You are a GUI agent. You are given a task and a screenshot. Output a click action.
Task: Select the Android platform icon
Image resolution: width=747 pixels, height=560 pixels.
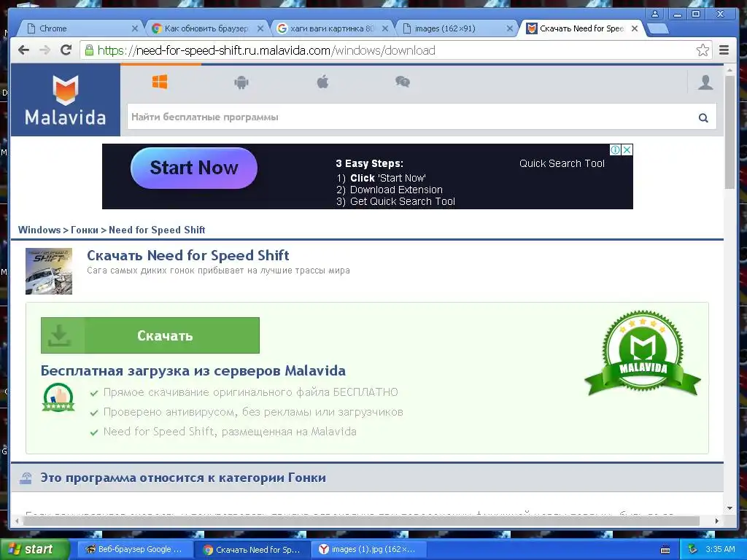[241, 82]
